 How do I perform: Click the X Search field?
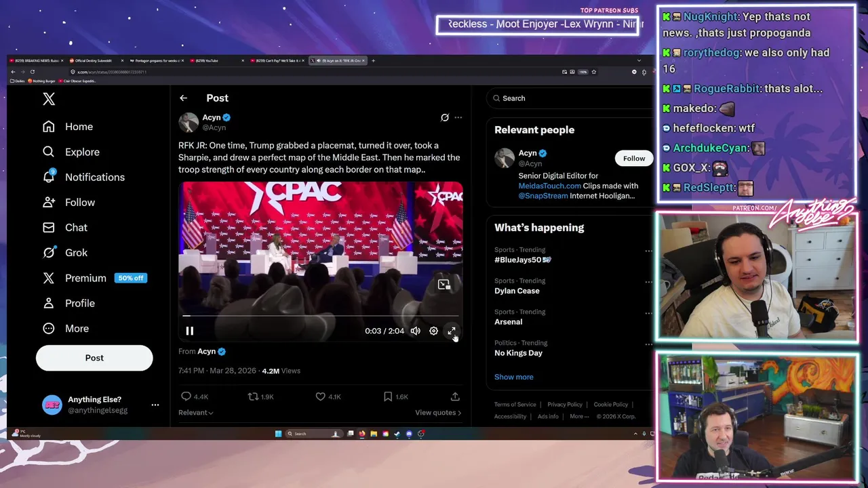coord(570,98)
